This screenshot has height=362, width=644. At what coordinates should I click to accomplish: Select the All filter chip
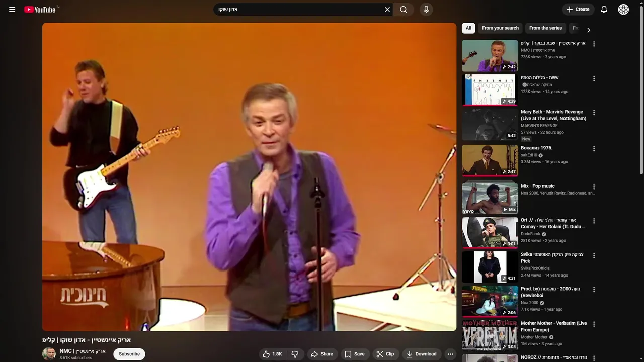coord(468,28)
